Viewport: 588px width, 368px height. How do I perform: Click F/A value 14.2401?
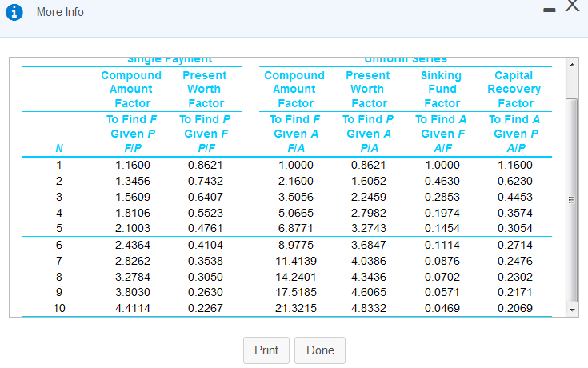296,277
